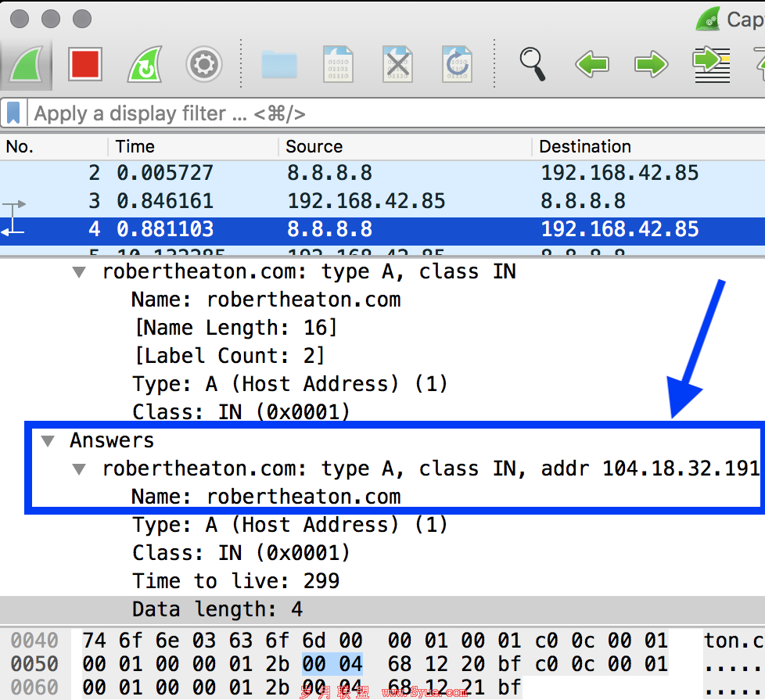The image size is (765, 700).
Task: Open a capture file via the folder icon
Action: pos(279,64)
